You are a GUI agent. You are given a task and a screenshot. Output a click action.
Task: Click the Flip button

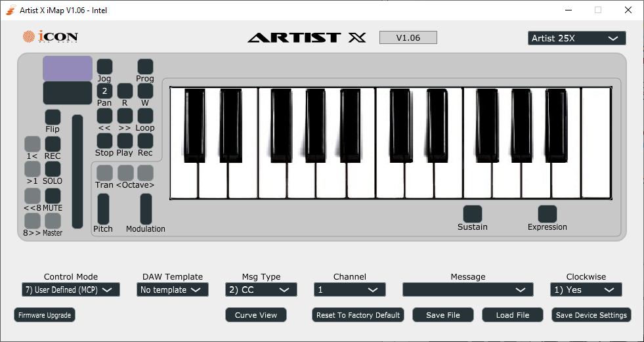tap(53, 118)
